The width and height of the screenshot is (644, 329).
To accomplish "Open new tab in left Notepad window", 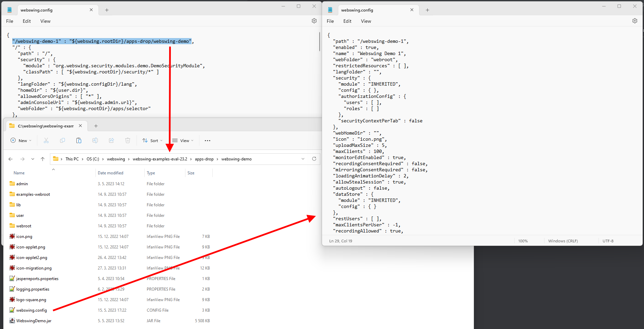I will coord(107,10).
